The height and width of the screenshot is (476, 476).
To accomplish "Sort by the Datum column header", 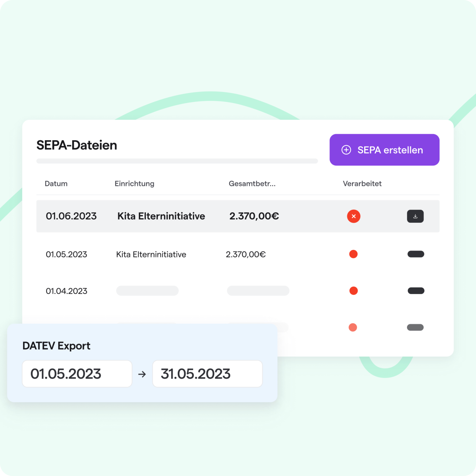I will (56, 184).
